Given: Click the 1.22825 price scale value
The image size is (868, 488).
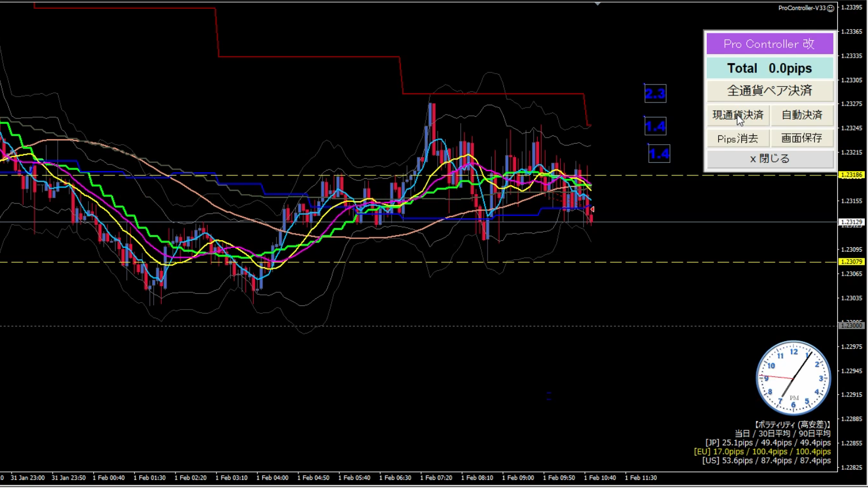Looking at the screenshot, I should [852, 468].
